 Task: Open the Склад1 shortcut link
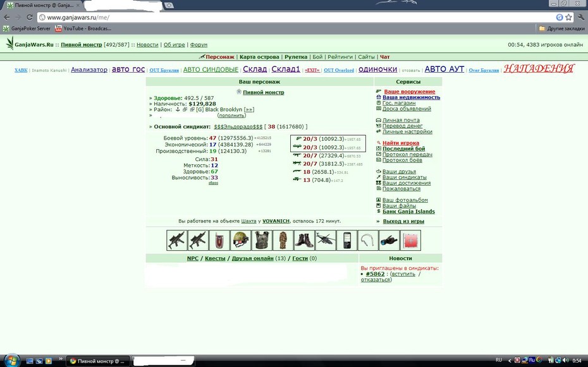click(286, 69)
